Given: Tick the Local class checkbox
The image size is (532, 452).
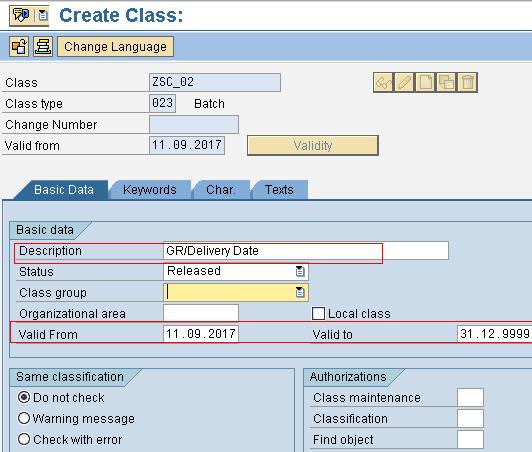Looking at the screenshot, I should pyautogui.click(x=318, y=314).
